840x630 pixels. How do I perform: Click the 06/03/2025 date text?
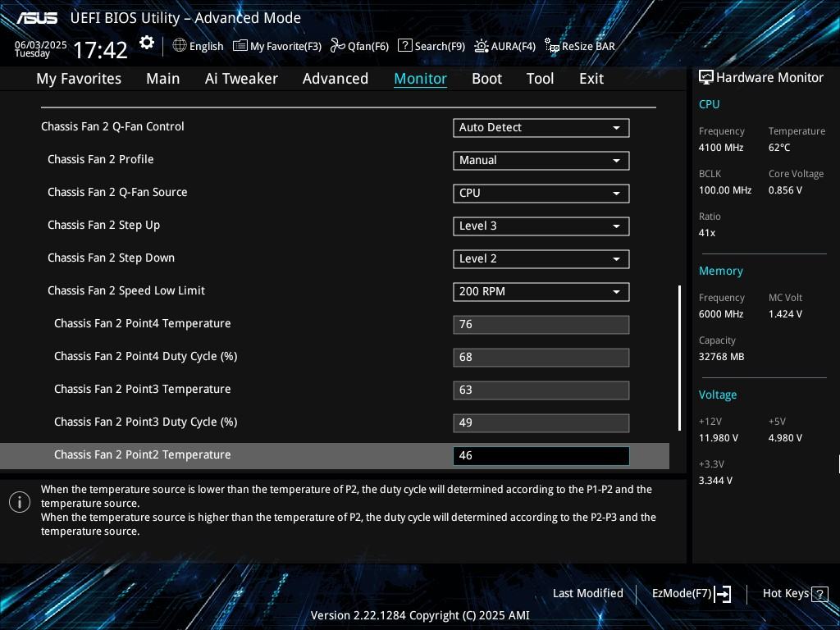[41, 44]
